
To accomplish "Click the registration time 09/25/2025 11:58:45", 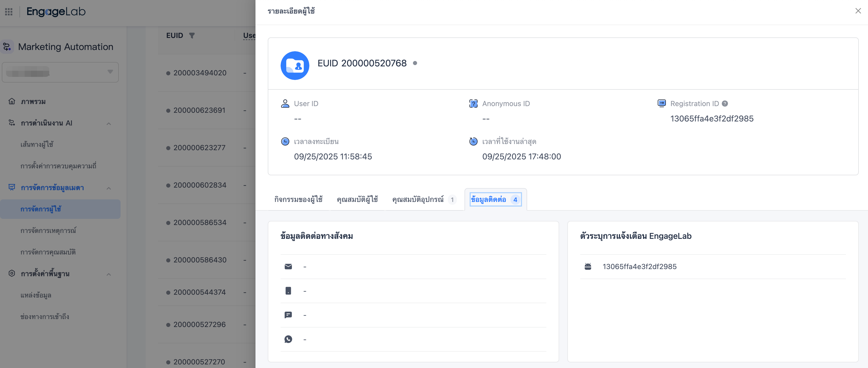I will (x=333, y=157).
